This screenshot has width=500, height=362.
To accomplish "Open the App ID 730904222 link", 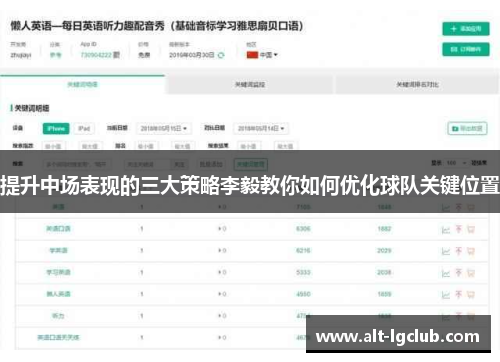I will [x=96, y=55].
